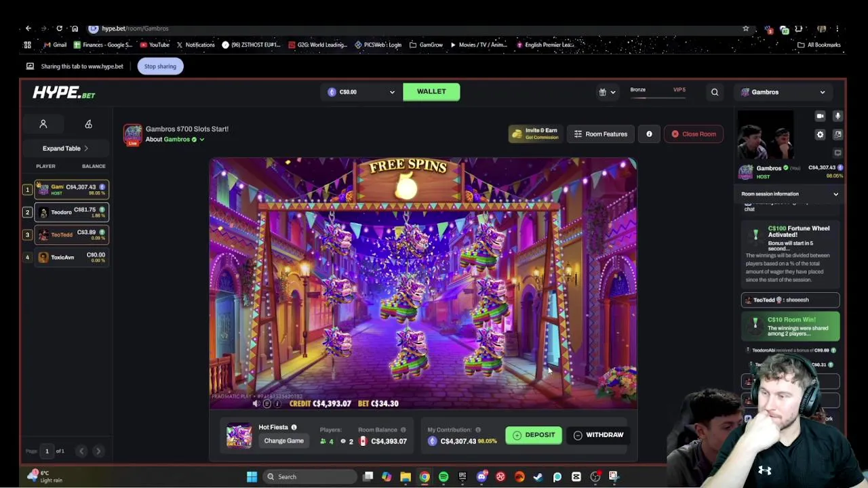Click the green DEPOSIT button
This screenshot has width=868, height=488.
[534, 435]
